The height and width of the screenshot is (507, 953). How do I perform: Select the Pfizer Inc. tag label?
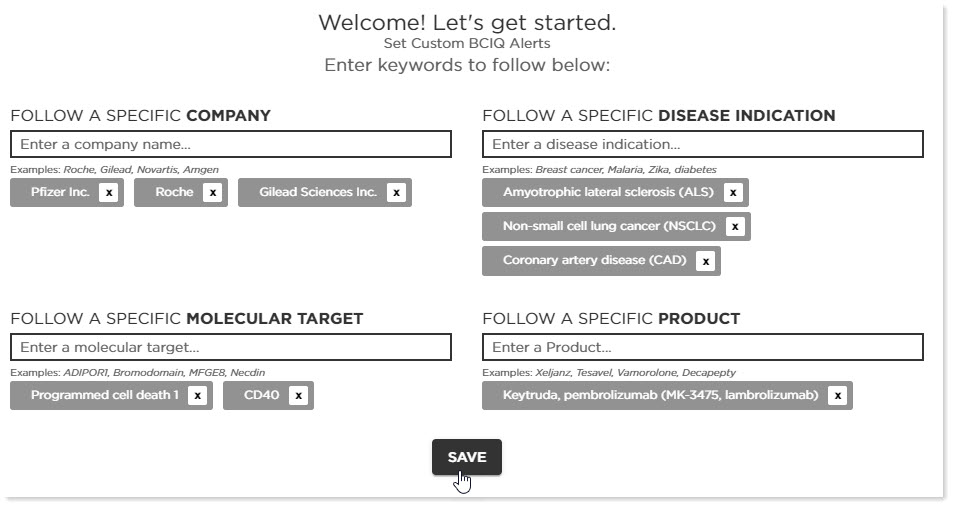60,192
